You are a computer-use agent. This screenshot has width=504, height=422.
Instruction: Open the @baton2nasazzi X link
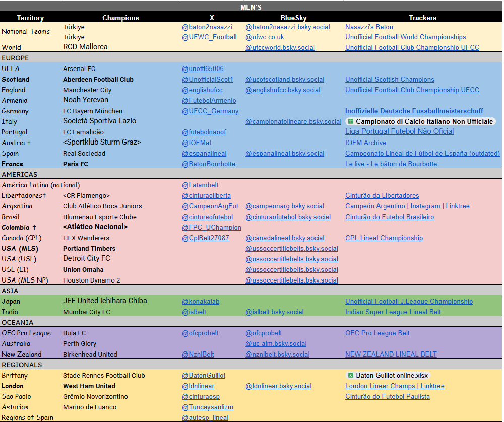pos(207,27)
